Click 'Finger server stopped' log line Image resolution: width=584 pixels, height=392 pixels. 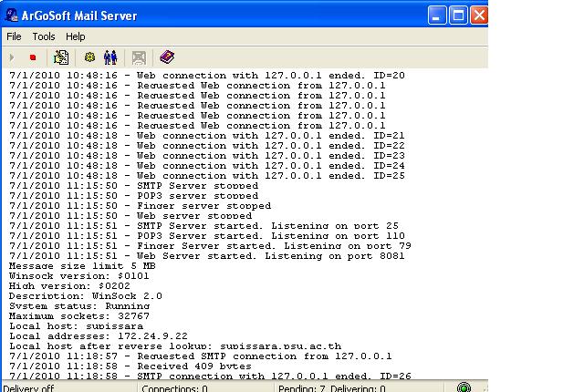[x=140, y=206]
